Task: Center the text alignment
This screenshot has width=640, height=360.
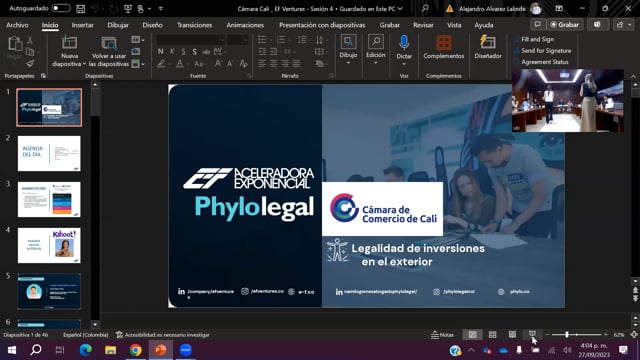Action: click(273, 64)
